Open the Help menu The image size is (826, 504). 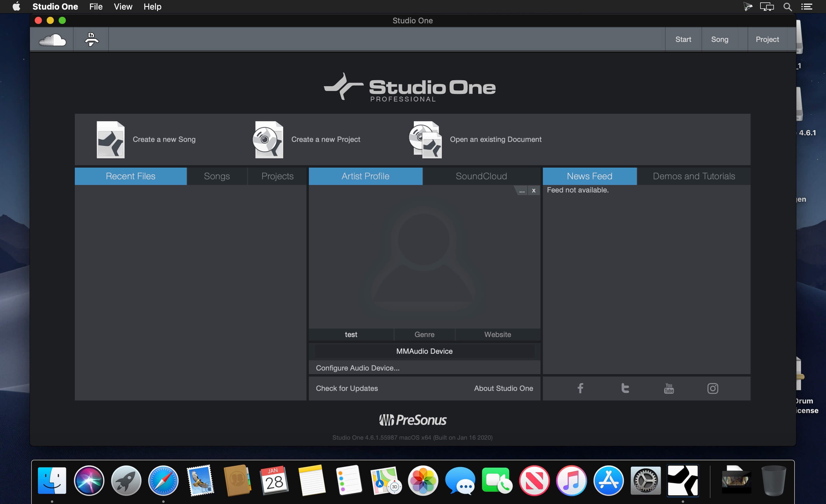coord(153,7)
